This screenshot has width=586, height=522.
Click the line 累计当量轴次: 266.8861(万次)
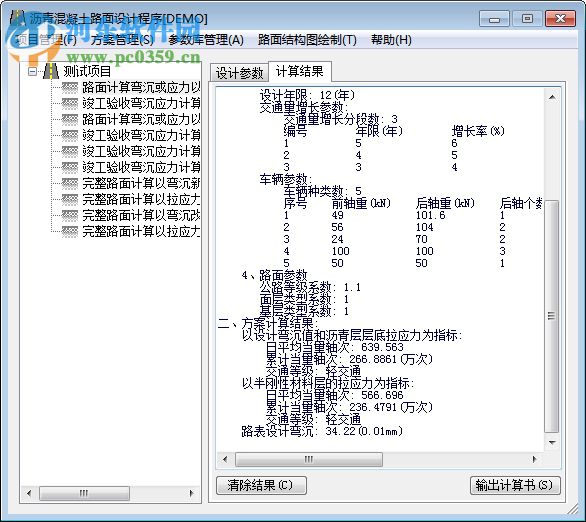(349, 359)
